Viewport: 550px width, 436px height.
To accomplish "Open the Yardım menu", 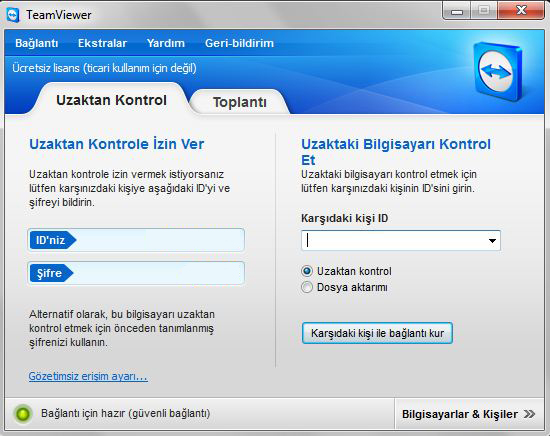I will tap(166, 43).
